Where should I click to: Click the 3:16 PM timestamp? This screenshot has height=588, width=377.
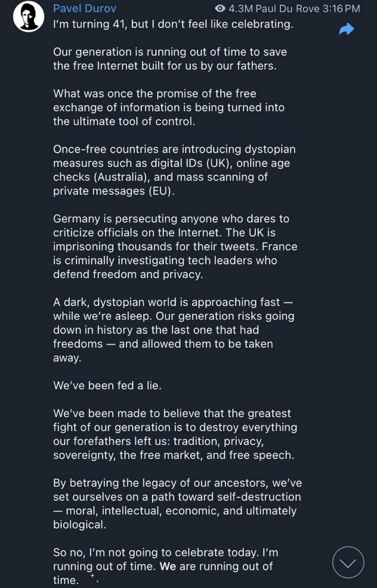[x=341, y=8]
